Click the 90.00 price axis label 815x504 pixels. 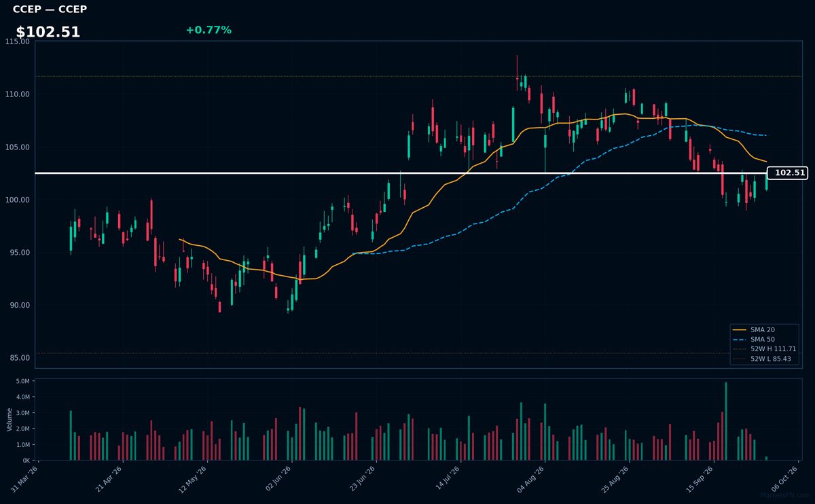click(20, 306)
